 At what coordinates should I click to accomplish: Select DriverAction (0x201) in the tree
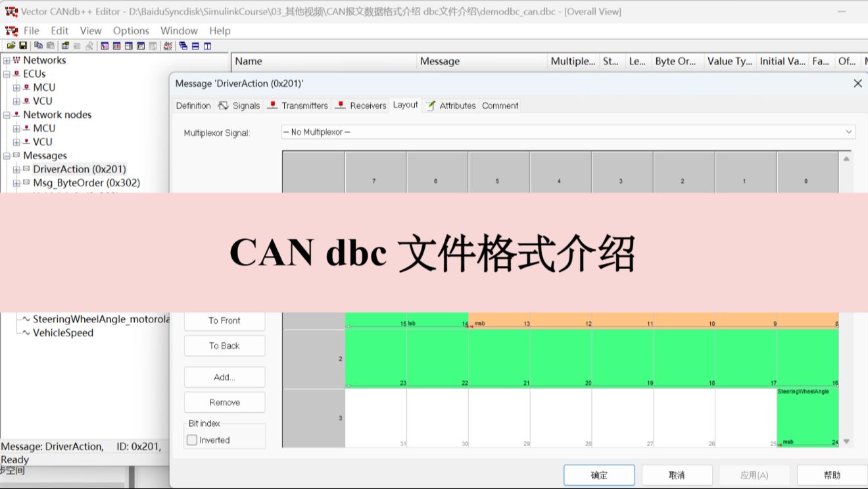(80, 169)
